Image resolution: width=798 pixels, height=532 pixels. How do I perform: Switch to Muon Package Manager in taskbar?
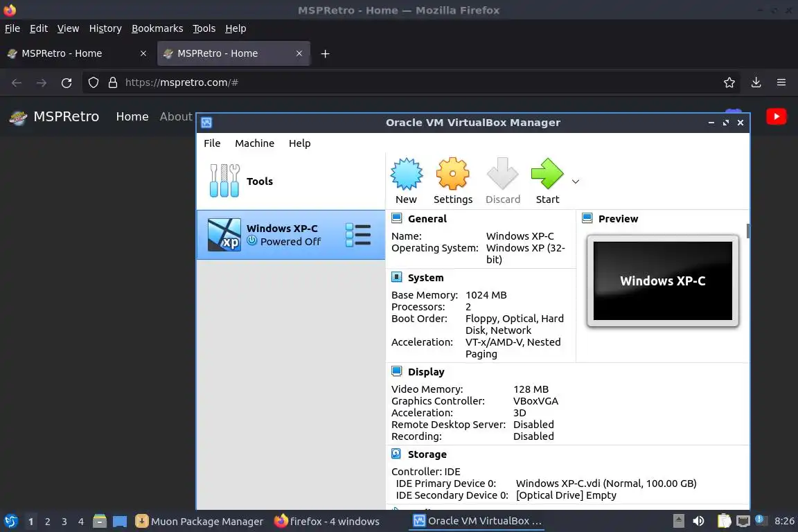(x=199, y=522)
